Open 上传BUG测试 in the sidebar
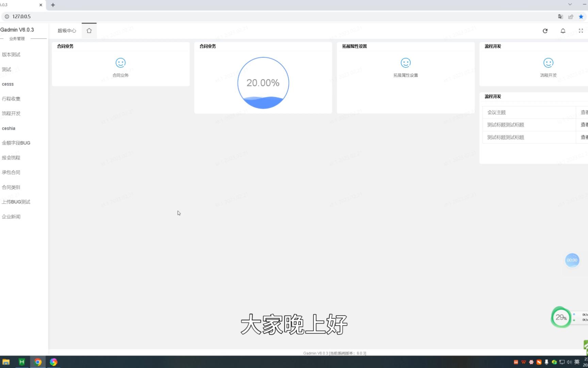Viewport: 588px width, 368px height. coord(16,202)
